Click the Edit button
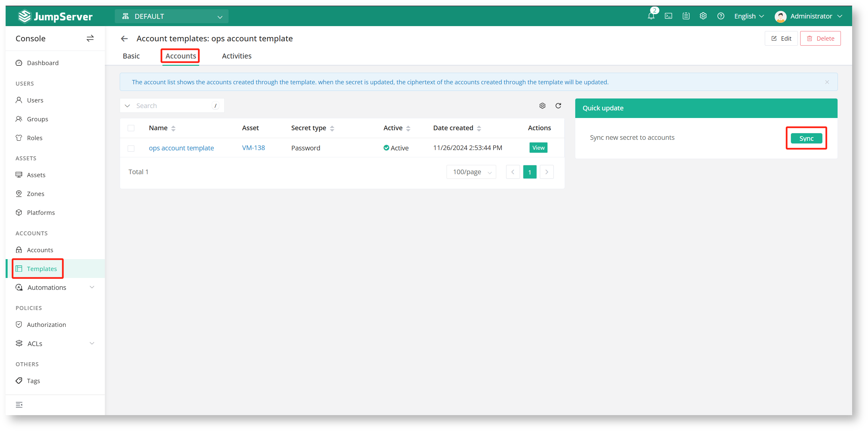Image resolution: width=868 pixels, height=431 pixels. click(x=781, y=38)
